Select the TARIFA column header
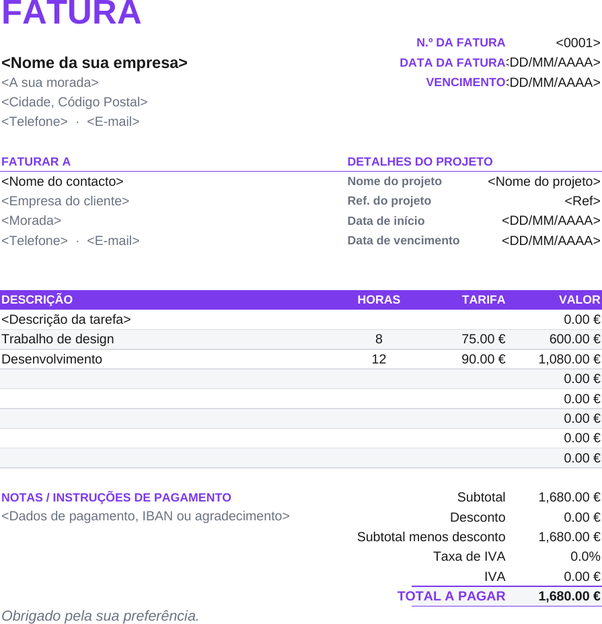This screenshot has width=602, height=624. 483,299
